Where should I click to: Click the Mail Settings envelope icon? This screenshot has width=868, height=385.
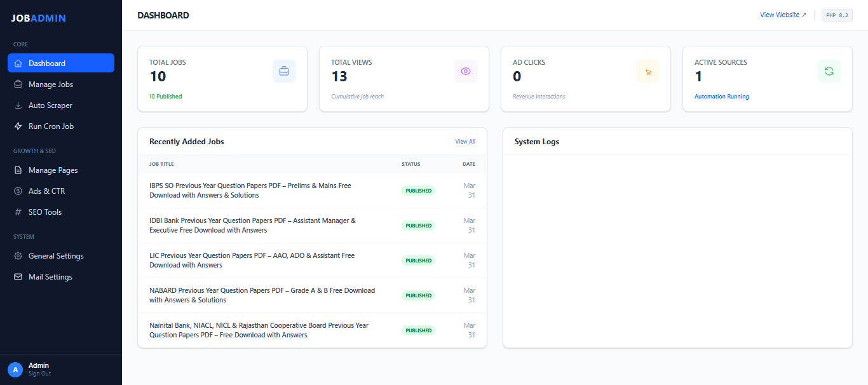point(17,276)
